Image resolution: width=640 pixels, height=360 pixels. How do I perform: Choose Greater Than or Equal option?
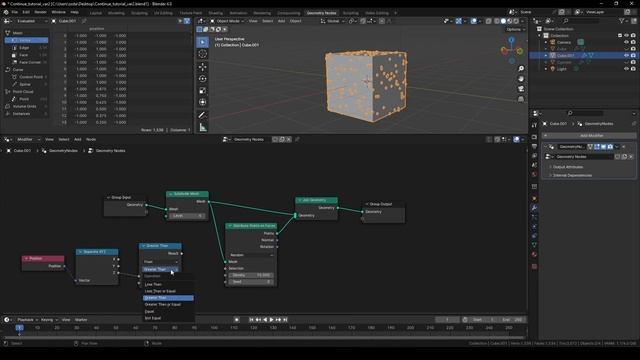point(168,304)
